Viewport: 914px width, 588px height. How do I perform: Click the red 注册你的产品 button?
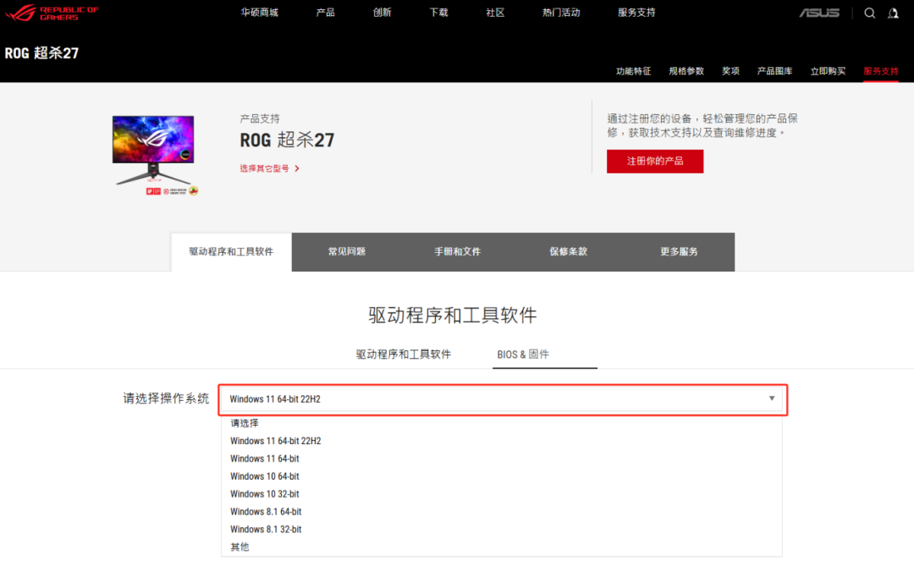654,161
